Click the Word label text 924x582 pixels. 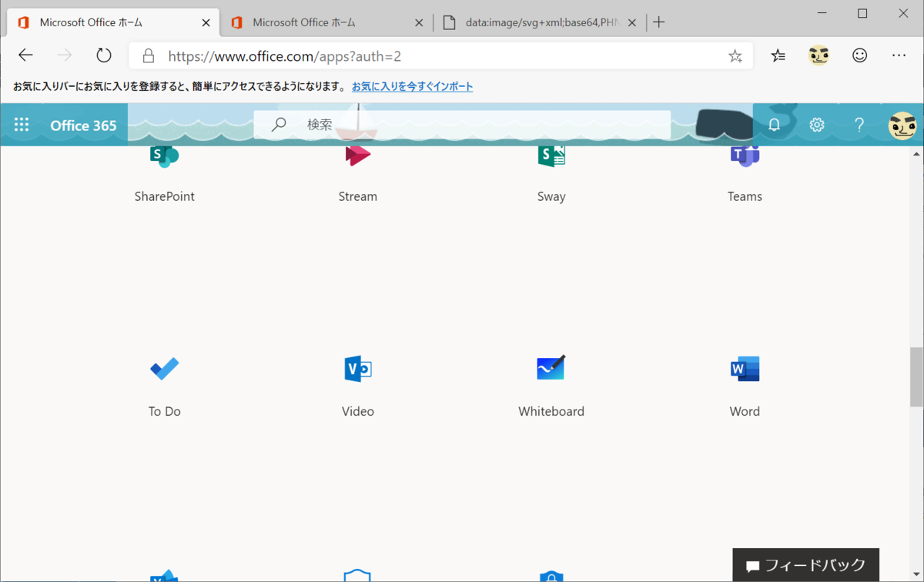pyautogui.click(x=745, y=411)
